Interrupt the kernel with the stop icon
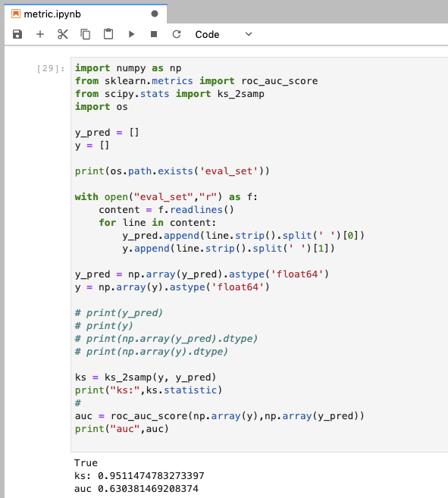The image size is (448, 498). pos(154,34)
